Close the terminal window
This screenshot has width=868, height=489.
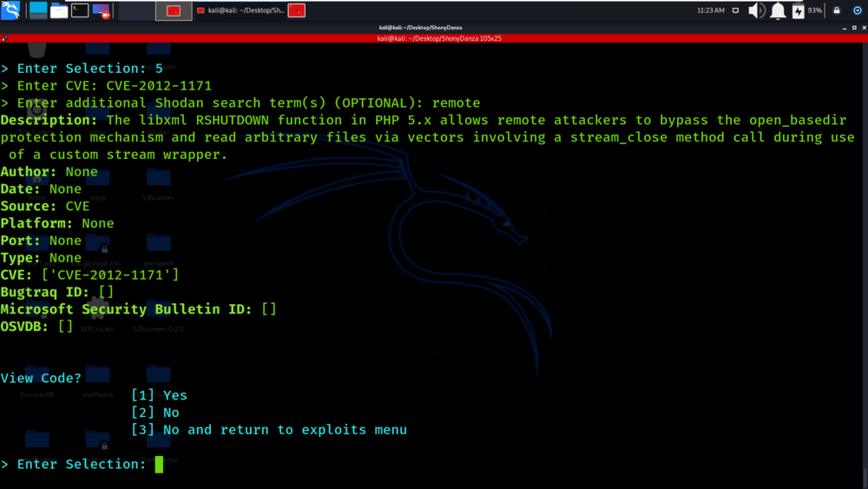[x=864, y=28]
